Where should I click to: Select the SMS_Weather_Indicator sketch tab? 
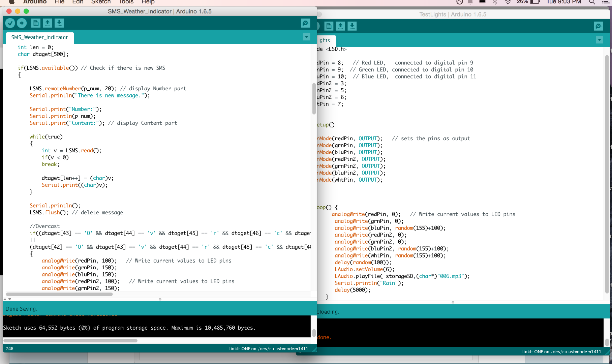tap(40, 37)
